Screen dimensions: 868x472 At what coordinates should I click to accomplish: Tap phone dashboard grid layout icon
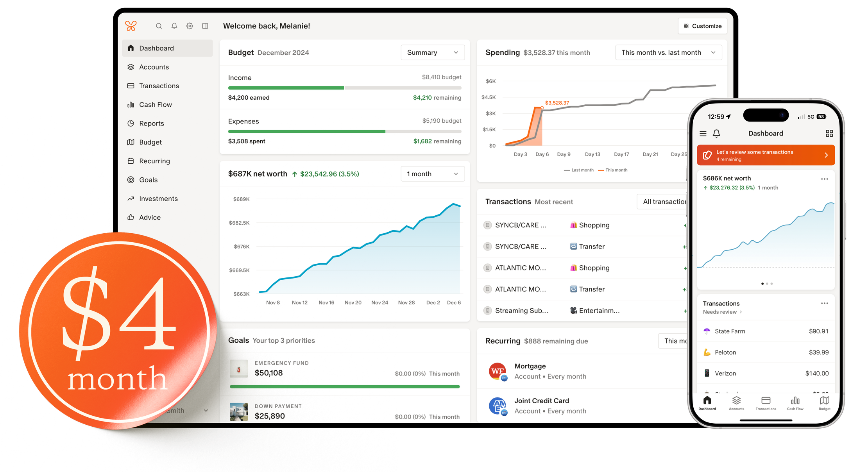point(829,134)
